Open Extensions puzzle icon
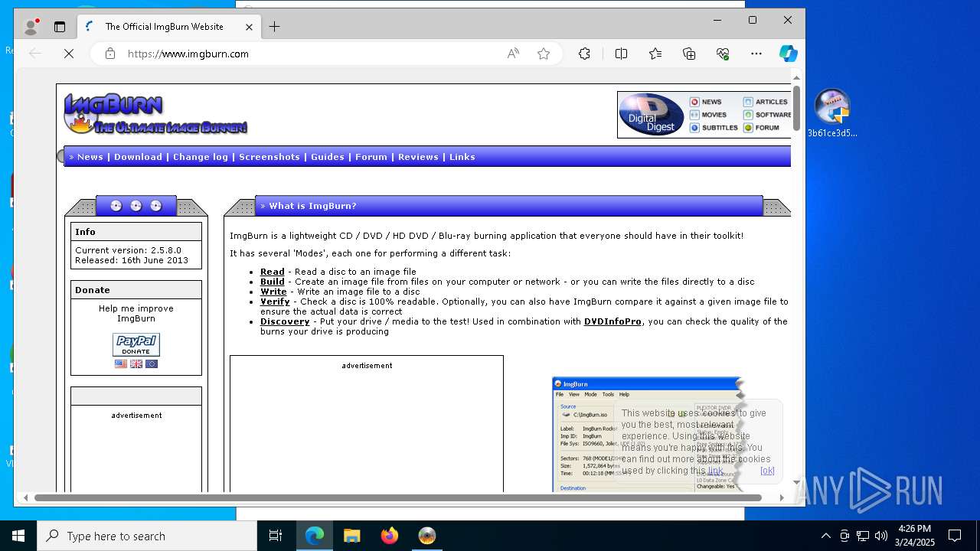The height and width of the screenshot is (551, 980). coord(584,54)
